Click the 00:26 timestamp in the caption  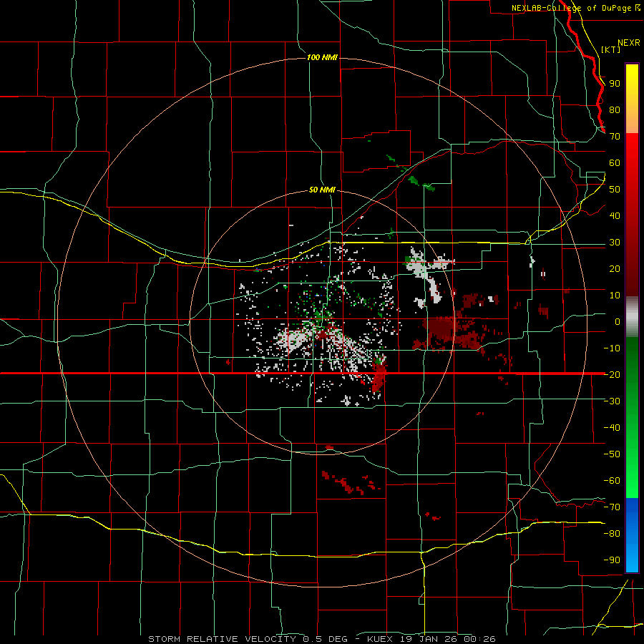coord(482,639)
